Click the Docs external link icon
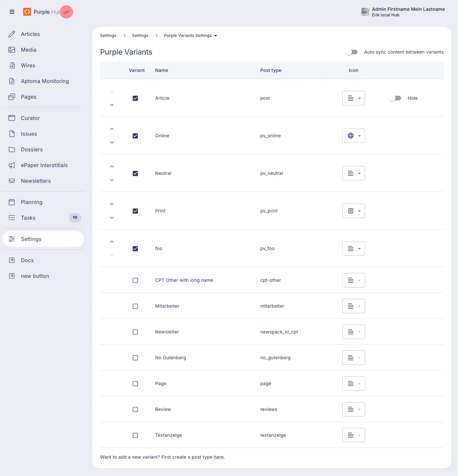Image resolution: width=458 pixels, height=476 pixels. pyautogui.click(x=12, y=260)
